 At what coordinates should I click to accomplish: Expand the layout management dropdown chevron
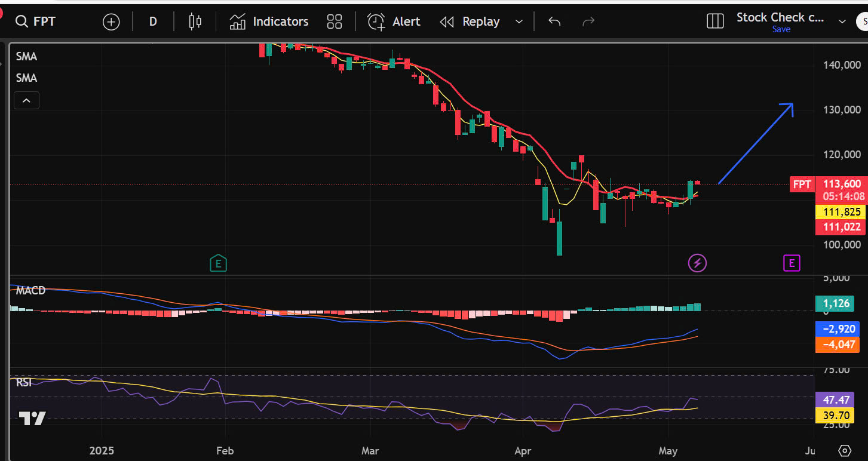coord(842,21)
